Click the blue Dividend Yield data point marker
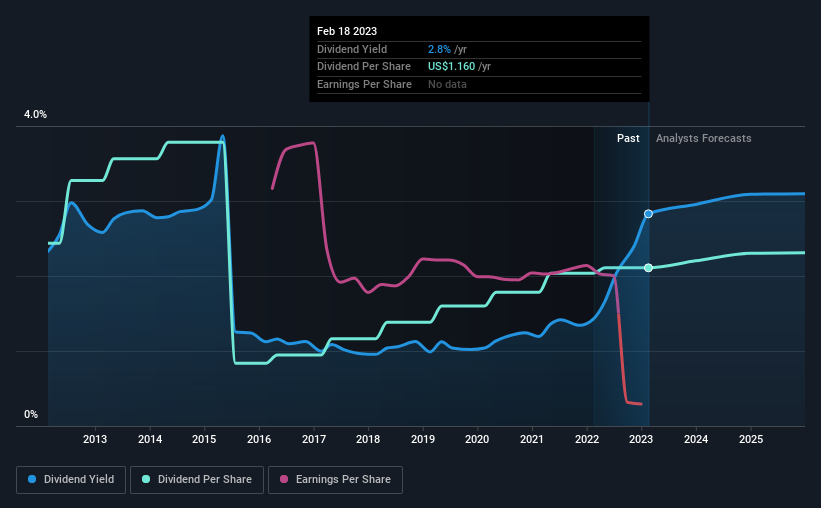 [648, 214]
